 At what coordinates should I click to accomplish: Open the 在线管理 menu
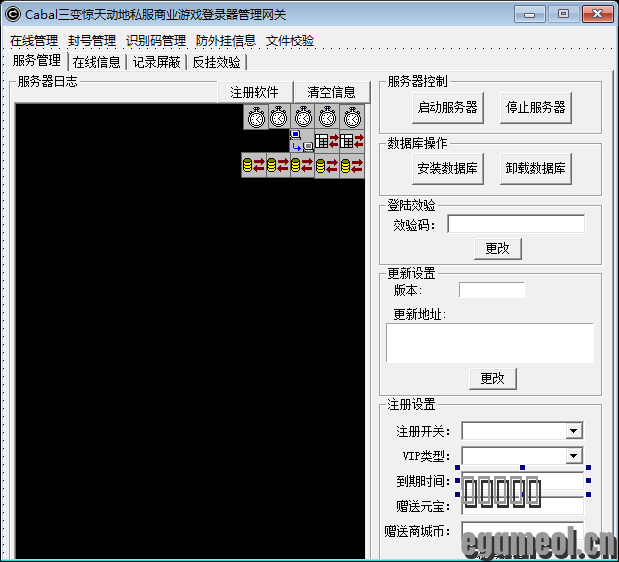[x=34, y=41]
